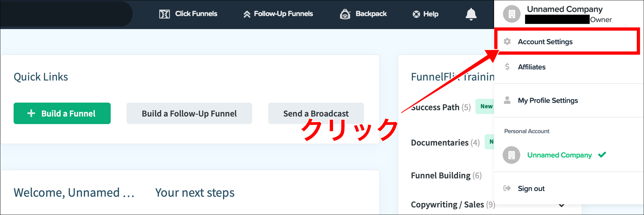The image size is (644, 215).
Task: Click the plus icon on Build a Funnel
Action: [x=31, y=113]
